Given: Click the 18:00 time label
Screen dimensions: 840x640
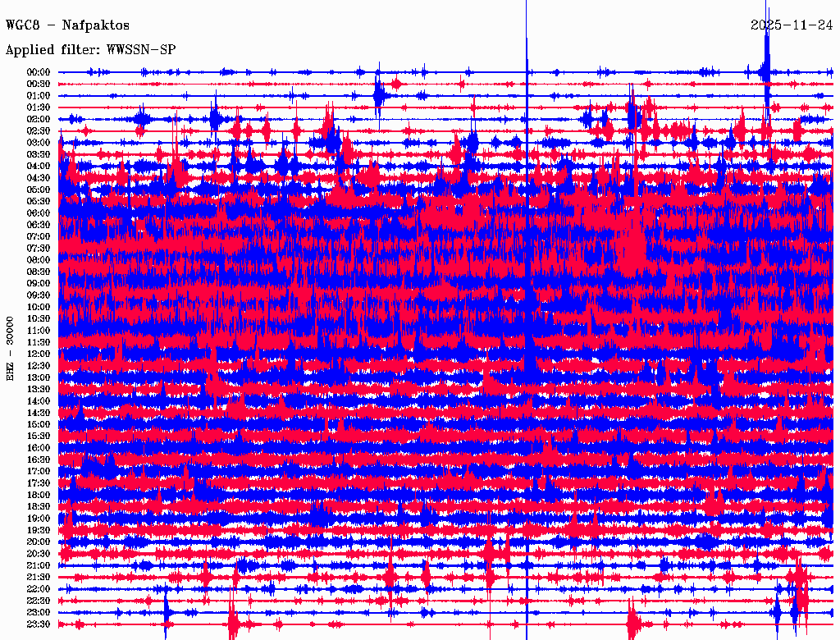Looking at the screenshot, I should click(x=39, y=495).
